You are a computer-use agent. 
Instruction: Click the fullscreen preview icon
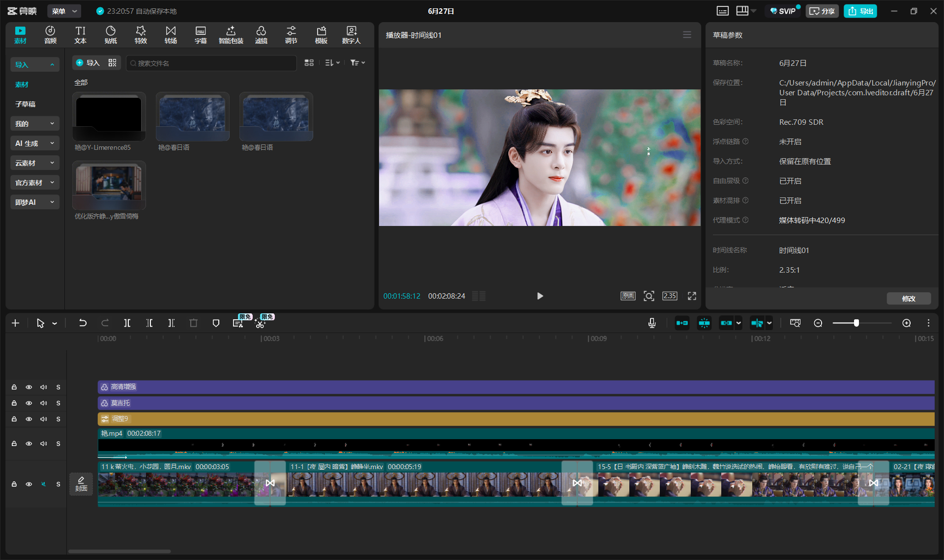pos(692,296)
